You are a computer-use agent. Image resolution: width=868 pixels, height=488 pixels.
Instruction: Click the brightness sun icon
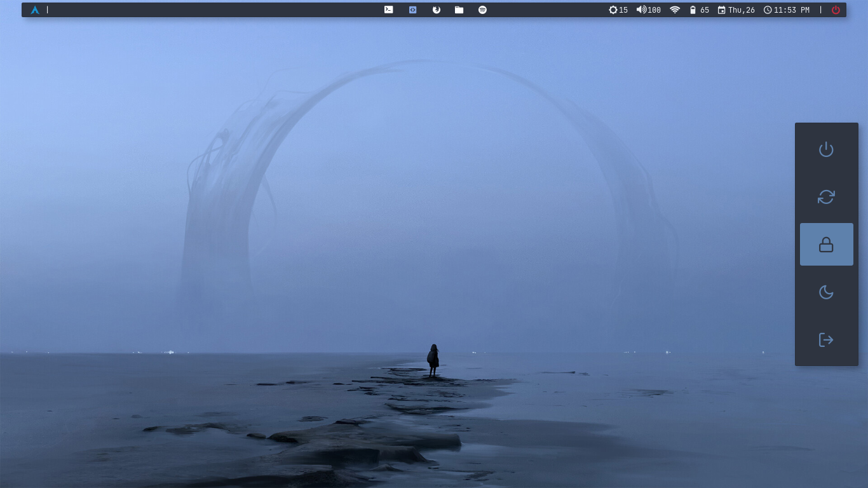click(613, 10)
